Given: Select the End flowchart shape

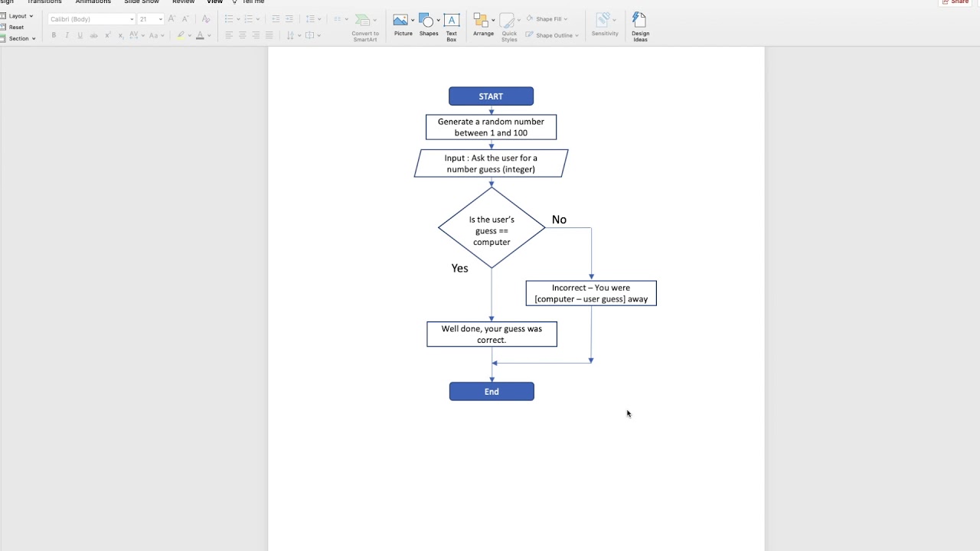Looking at the screenshot, I should (x=492, y=392).
